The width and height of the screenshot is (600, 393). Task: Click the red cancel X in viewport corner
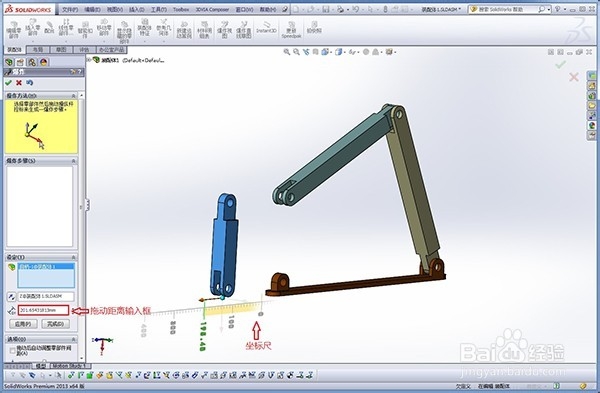[574, 77]
